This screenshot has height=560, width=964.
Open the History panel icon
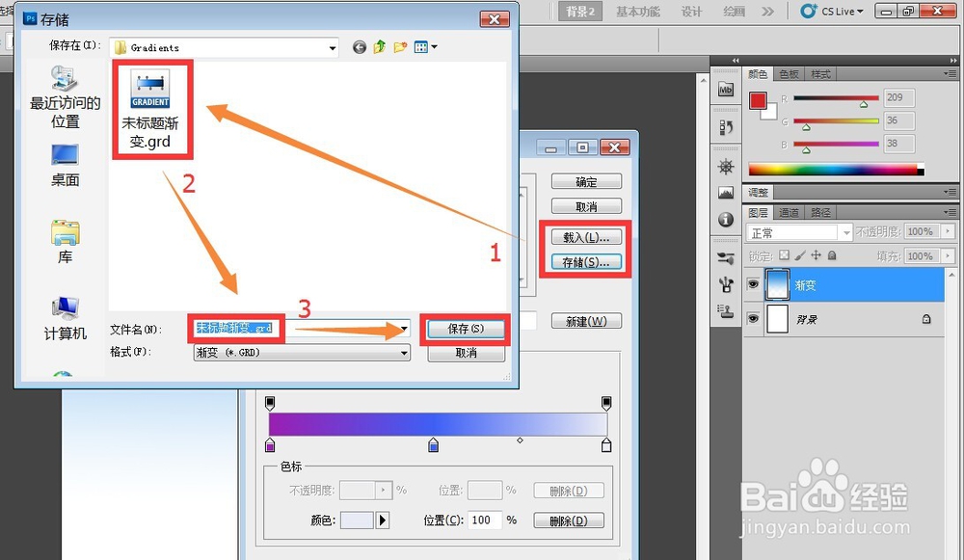click(726, 127)
